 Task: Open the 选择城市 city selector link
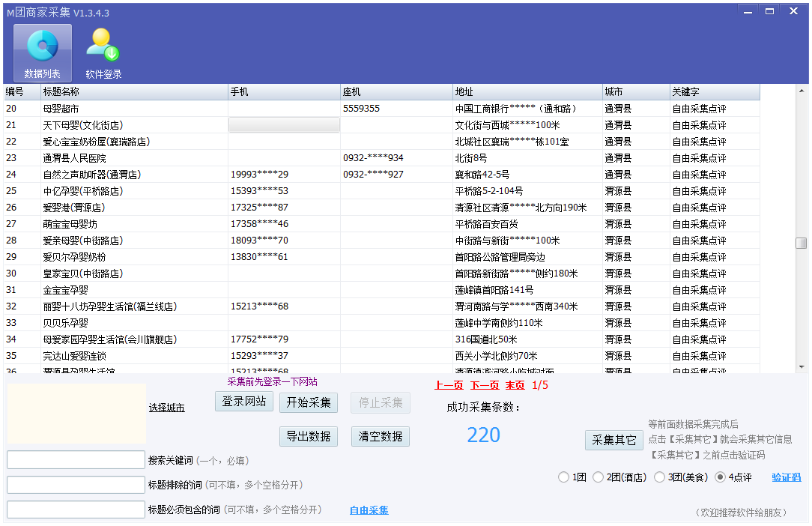(166, 408)
